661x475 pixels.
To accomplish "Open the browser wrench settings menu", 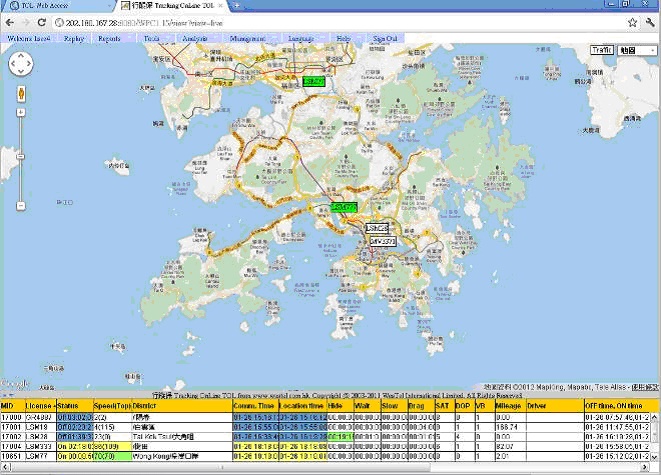I will pos(650,22).
